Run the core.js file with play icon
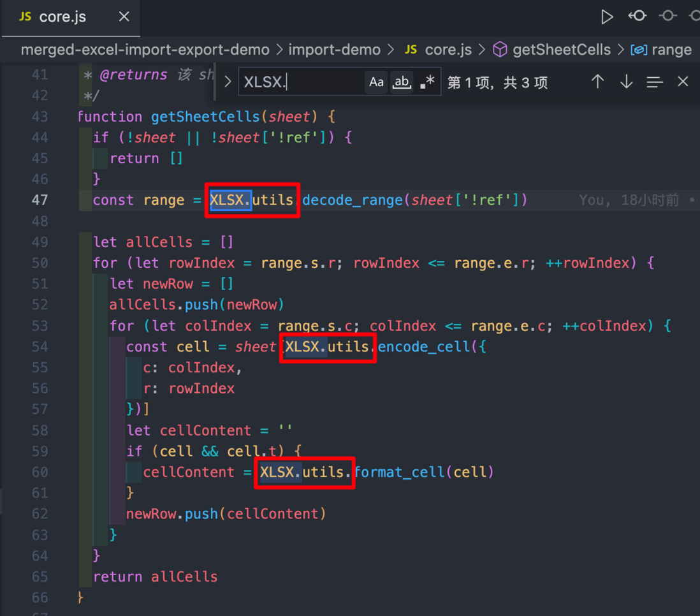The width and height of the screenshot is (700, 616). tap(606, 17)
